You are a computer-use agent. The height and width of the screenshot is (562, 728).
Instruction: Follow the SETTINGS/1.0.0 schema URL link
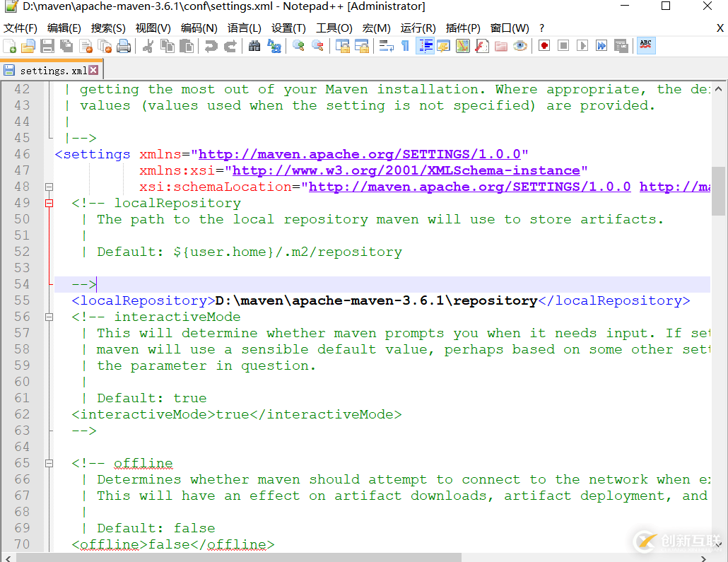(x=360, y=153)
